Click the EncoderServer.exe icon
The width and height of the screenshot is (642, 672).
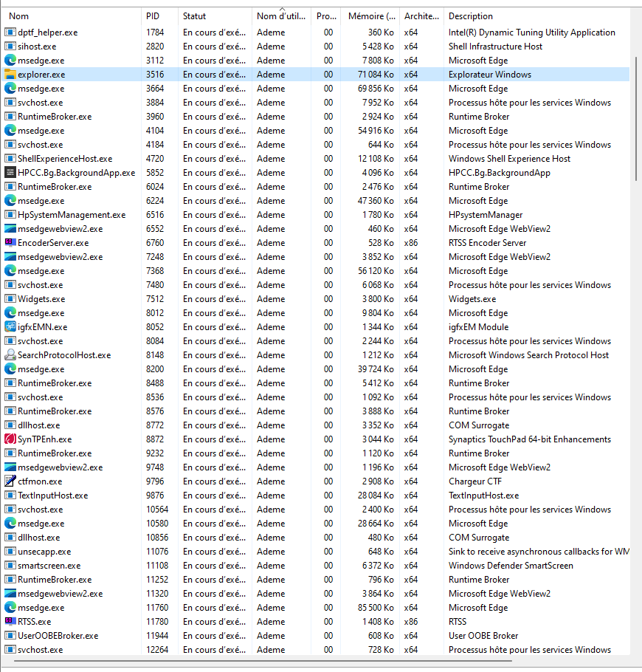point(10,243)
